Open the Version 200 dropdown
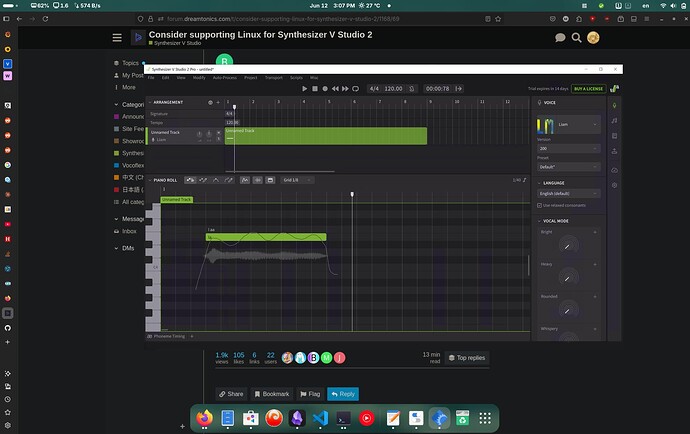 click(x=569, y=148)
